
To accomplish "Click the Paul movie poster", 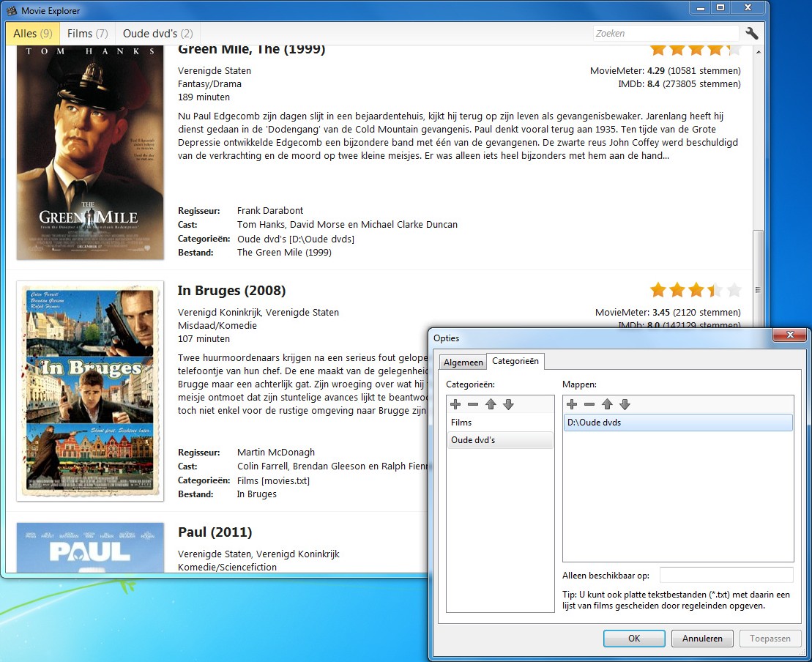I will point(90,547).
